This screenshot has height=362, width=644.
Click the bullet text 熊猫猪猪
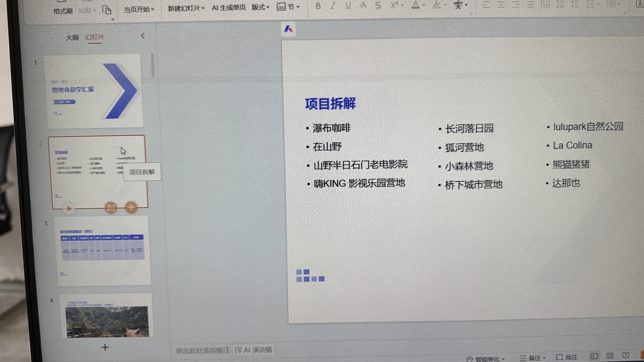click(571, 164)
